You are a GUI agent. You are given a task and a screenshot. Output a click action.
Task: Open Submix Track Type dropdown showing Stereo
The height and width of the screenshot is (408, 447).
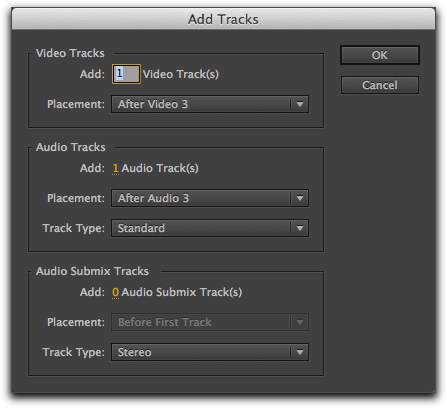click(x=210, y=352)
